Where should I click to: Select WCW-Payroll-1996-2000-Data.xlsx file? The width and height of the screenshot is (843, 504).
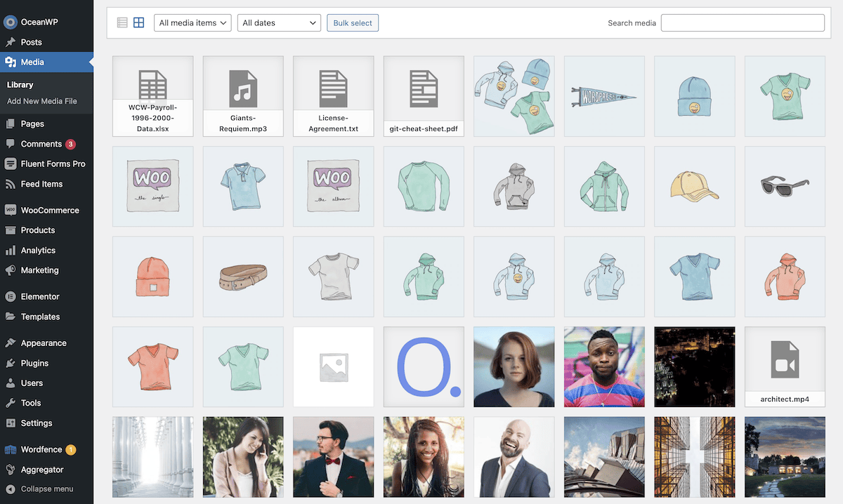click(153, 96)
